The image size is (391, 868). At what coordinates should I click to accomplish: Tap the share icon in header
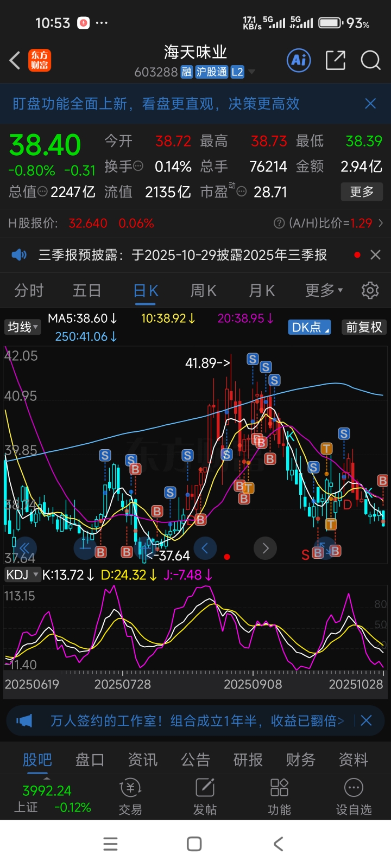(335, 60)
